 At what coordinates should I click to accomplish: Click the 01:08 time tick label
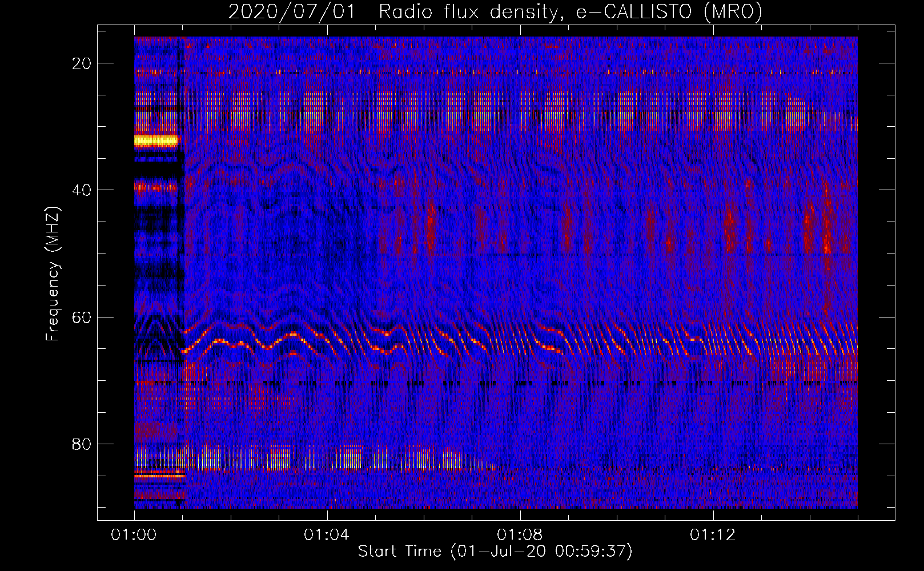tap(520, 535)
